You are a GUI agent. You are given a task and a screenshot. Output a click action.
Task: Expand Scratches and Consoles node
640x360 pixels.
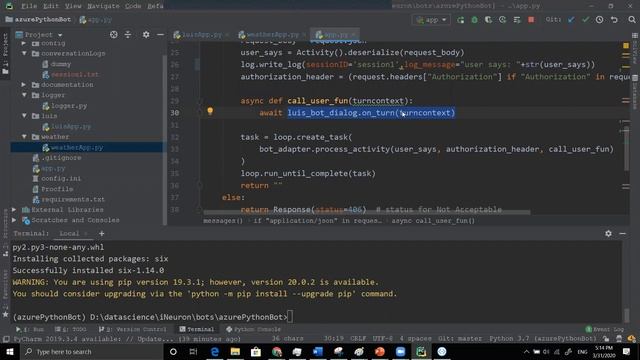(14, 220)
